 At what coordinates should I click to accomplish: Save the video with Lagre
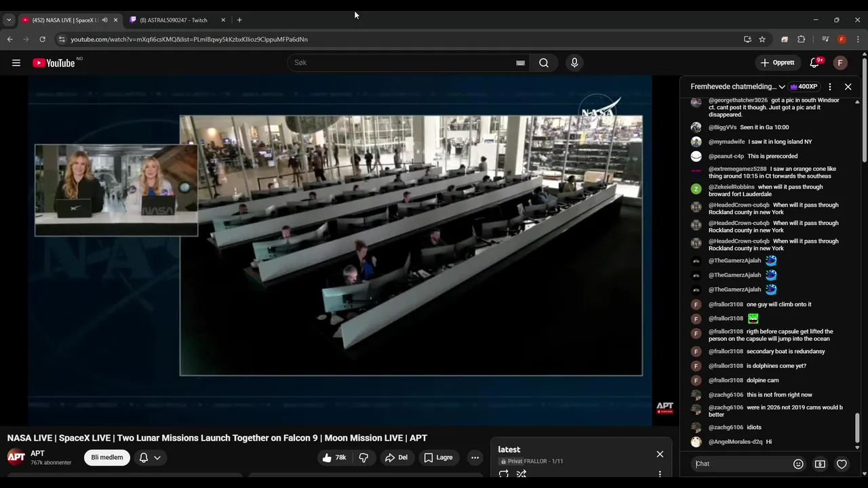tap(438, 457)
